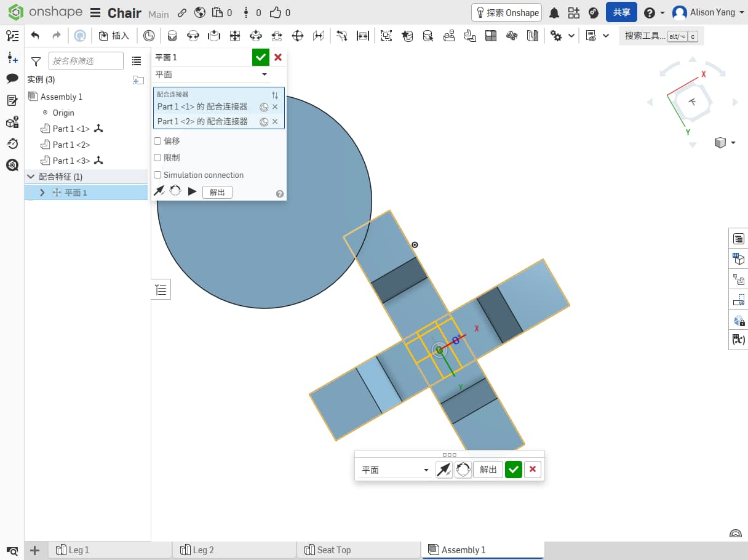The image size is (748, 560).
Task: Select the tangent mate tool
Action: [342, 36]
